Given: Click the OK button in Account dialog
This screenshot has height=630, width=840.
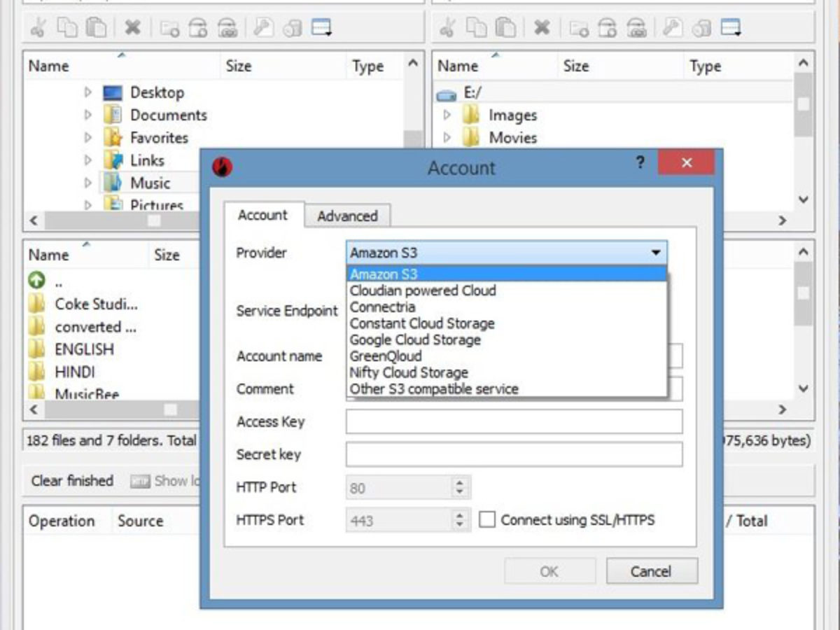Looking at the screenshot, I should coord(549,571).
